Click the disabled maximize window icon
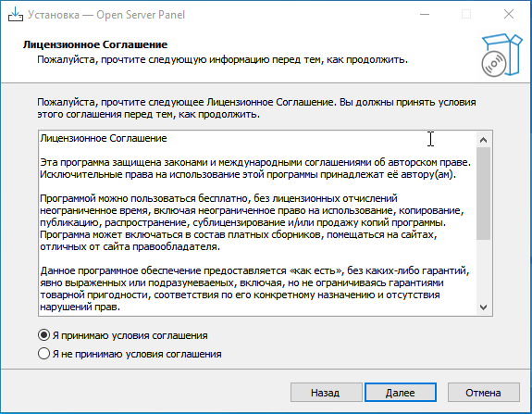Screen dimensions: 532x414 click(x=466, y=14)
